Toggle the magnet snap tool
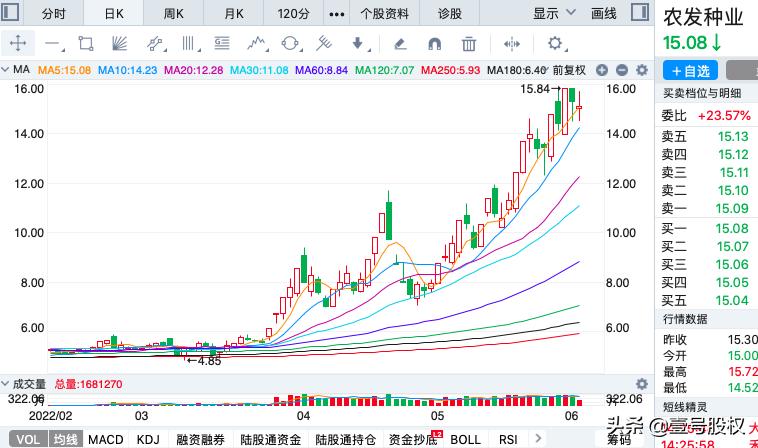Viewport: 758px width, 448px height. 435,44
